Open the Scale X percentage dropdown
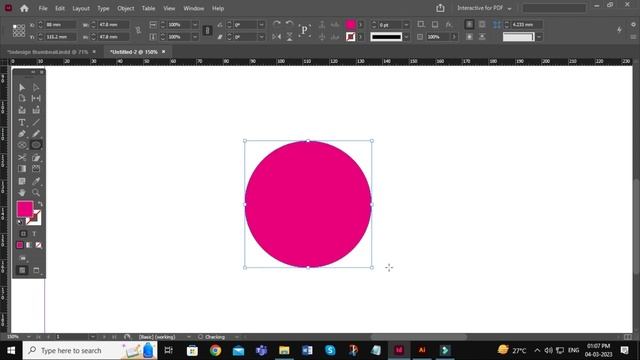This screenshot has width=640, height=360. [195, 25]
